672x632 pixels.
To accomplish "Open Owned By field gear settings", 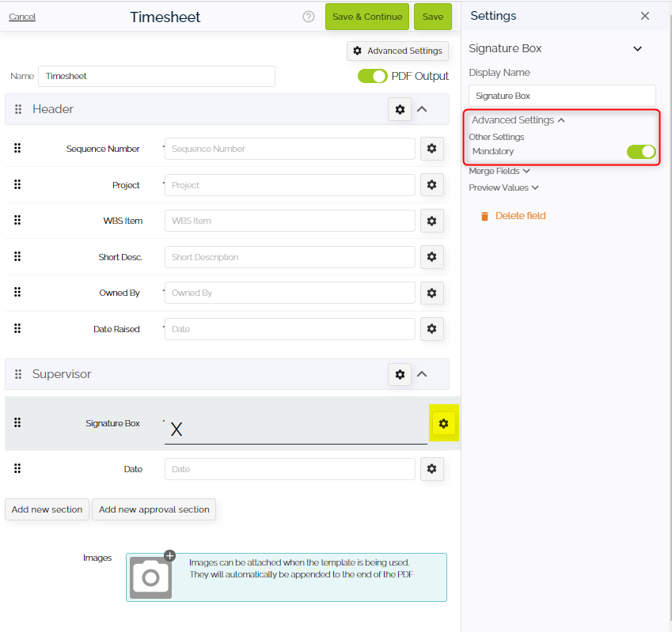I will pos(431,293).
